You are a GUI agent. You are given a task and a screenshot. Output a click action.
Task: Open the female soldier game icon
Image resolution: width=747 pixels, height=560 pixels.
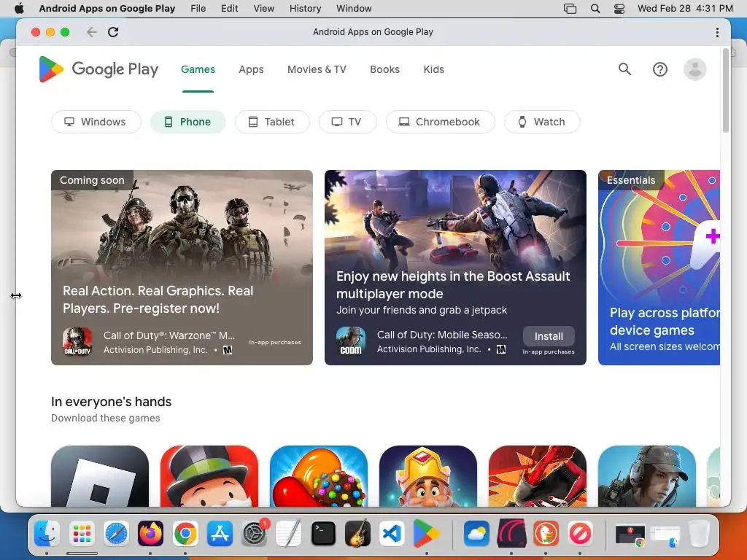pyautogui.click(x=647, y=476)
